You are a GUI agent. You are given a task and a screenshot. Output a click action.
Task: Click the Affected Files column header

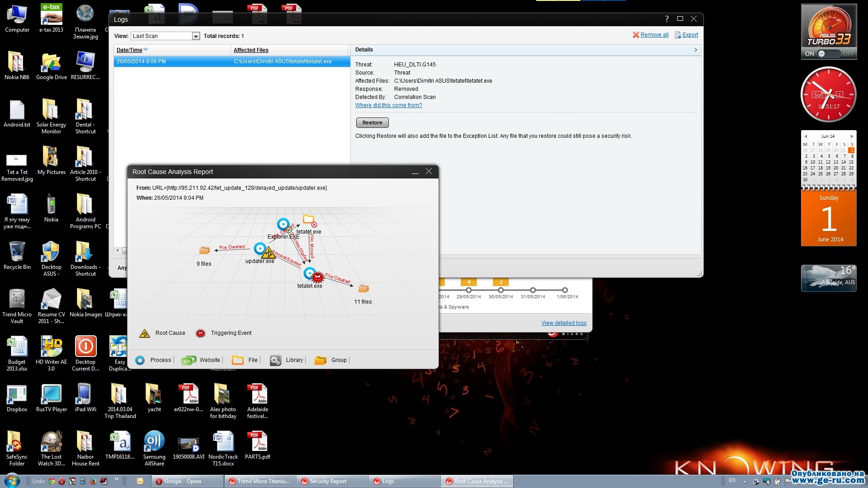pyautogui.click(x=251, y=50)
